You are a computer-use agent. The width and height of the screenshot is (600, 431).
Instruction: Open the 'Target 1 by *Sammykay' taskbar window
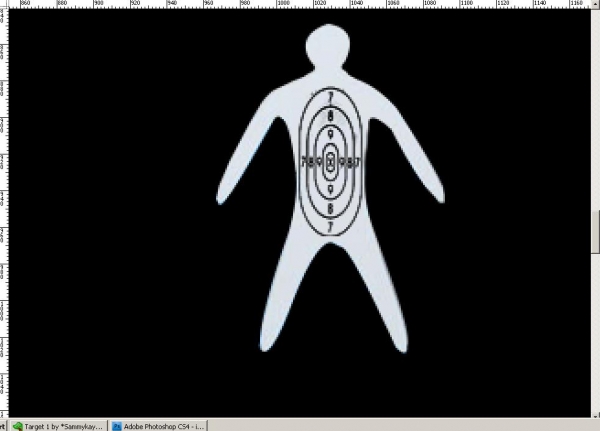(x=57, y=426)
